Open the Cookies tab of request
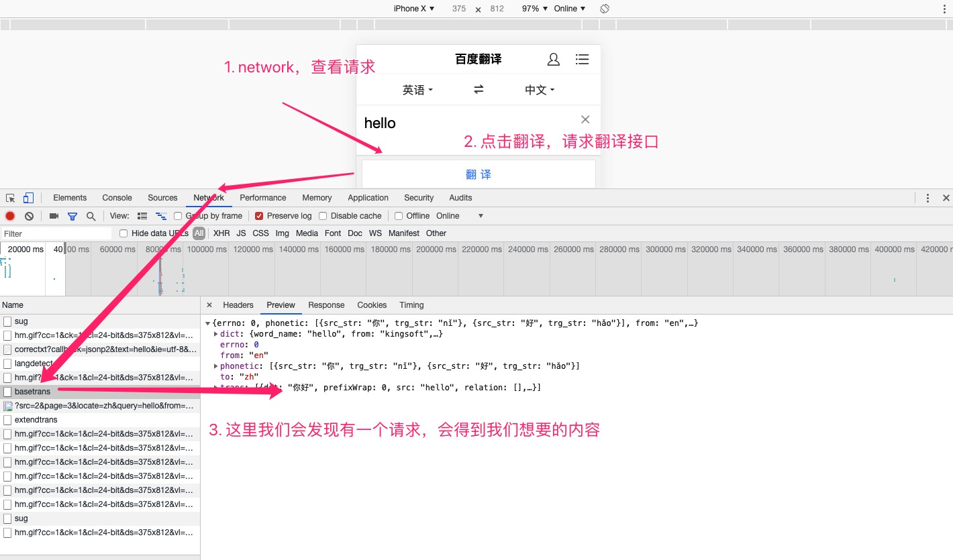The width and height of the screenshot is (953, 560). [372, 305]
